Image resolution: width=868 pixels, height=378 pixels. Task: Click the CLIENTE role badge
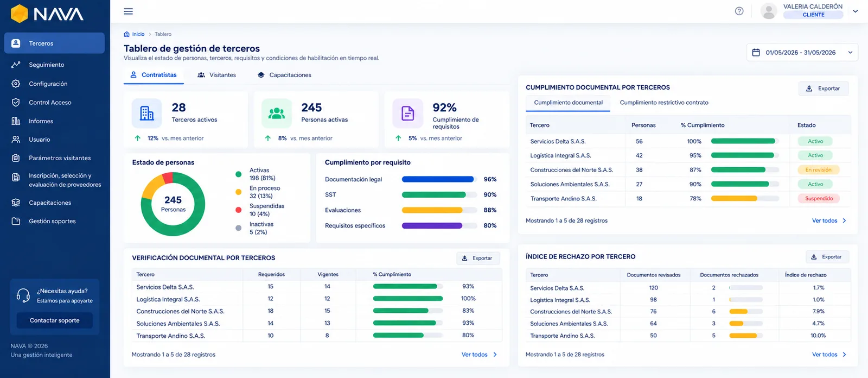pos(813,15)
